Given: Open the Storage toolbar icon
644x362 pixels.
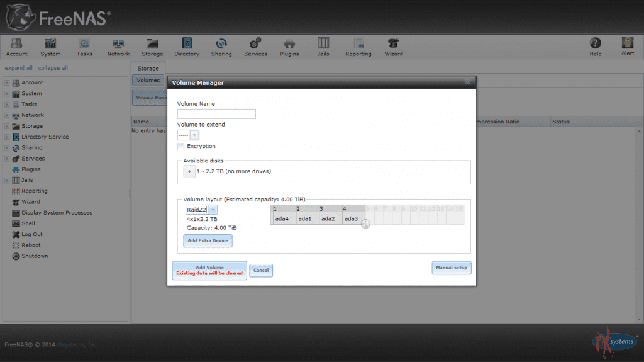Looking at the screenshot, I should pos(152,47).
